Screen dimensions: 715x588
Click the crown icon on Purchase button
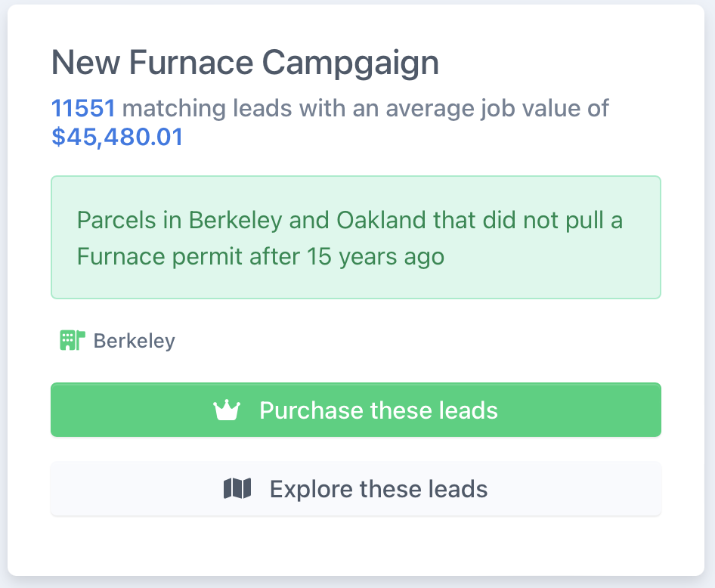coord(227,410)
